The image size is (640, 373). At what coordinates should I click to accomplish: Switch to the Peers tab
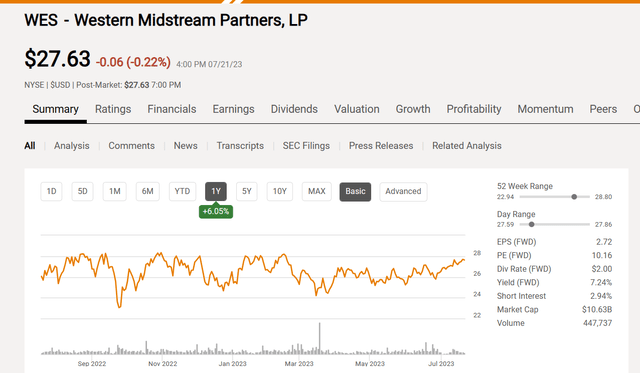coord(603,109)
